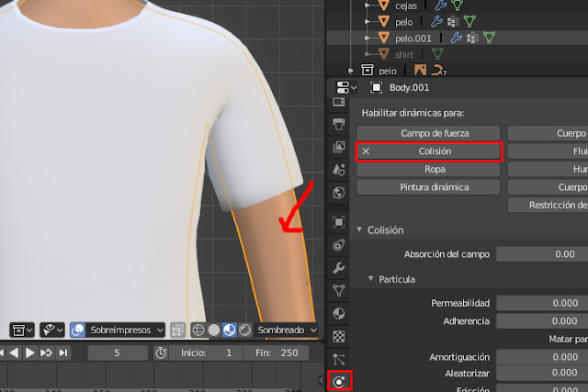Click the current frame field showing 5
The height and width of the screenshot is (392, 588).
point(118,353)
